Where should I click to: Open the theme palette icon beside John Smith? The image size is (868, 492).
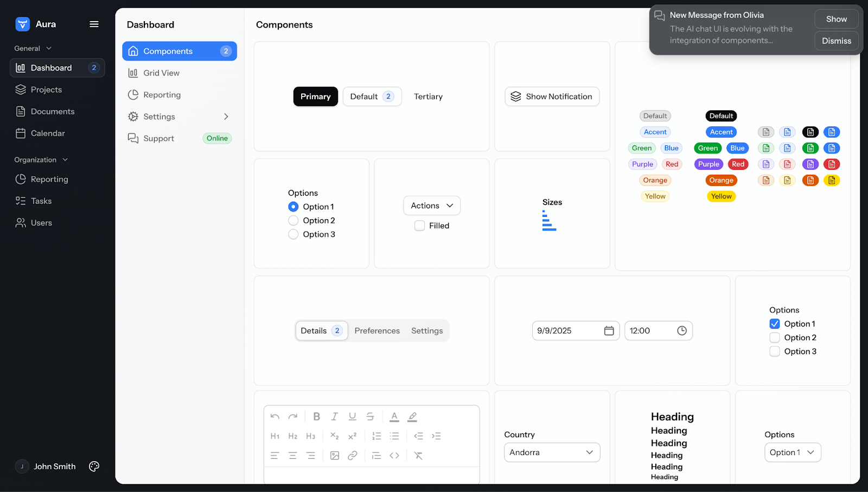pyautogui.click(x=94, y=467)
